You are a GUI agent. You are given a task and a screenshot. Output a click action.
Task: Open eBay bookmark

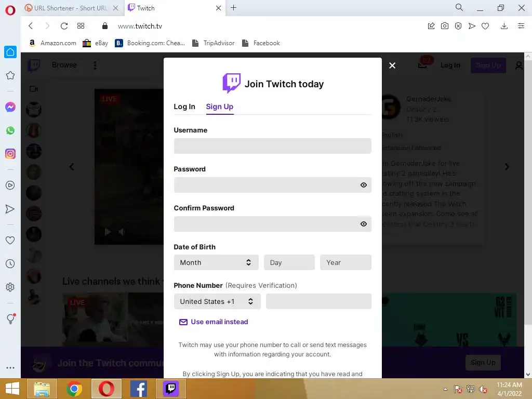coord(96,43)
